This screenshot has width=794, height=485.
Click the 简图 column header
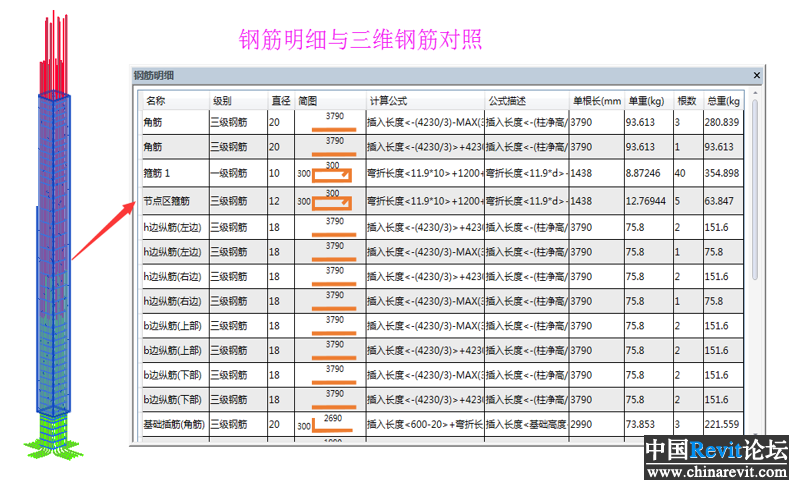tap(330, 101)
